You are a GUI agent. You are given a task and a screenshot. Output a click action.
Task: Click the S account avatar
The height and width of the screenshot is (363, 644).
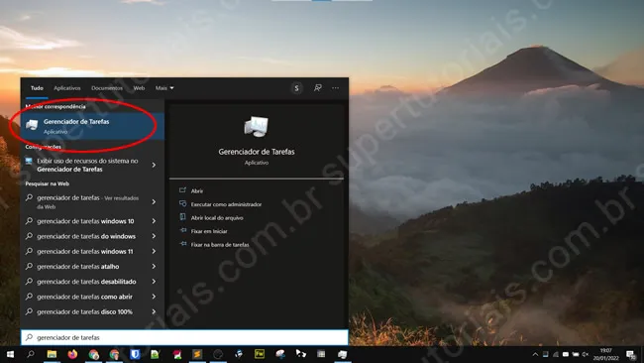pyautogui.click(x=296, y=88)
